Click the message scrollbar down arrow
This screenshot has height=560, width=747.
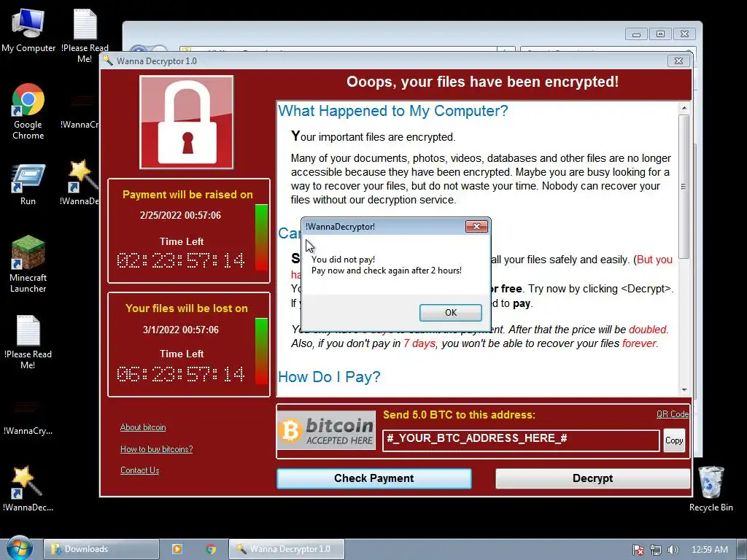point(684,389)
